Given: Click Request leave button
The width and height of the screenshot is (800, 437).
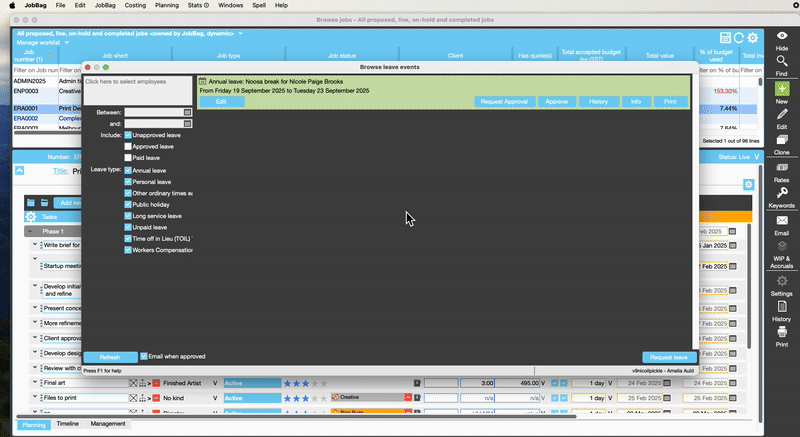Looking at the screenshot, I should [x=669, y=357].
